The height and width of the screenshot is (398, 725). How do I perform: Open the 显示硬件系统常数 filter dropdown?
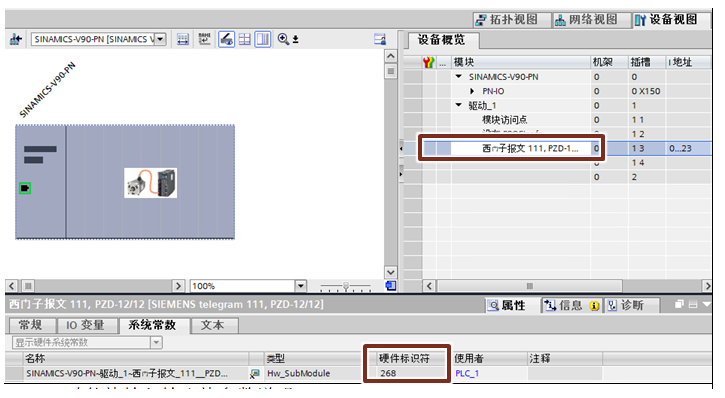(x=156, y=343)
